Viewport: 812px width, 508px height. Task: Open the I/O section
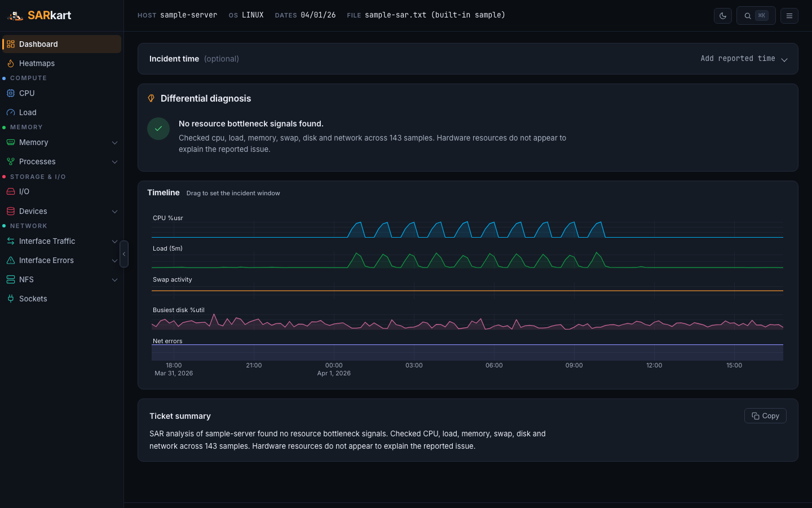62,191
